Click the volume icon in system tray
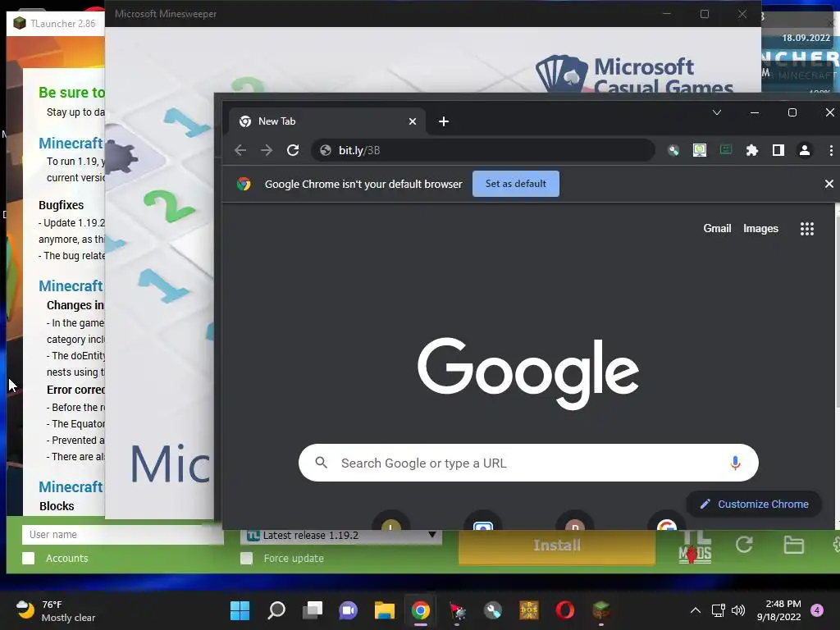Image resolution: width=840 pixels, height=630 pixels. tap(738, 610)
